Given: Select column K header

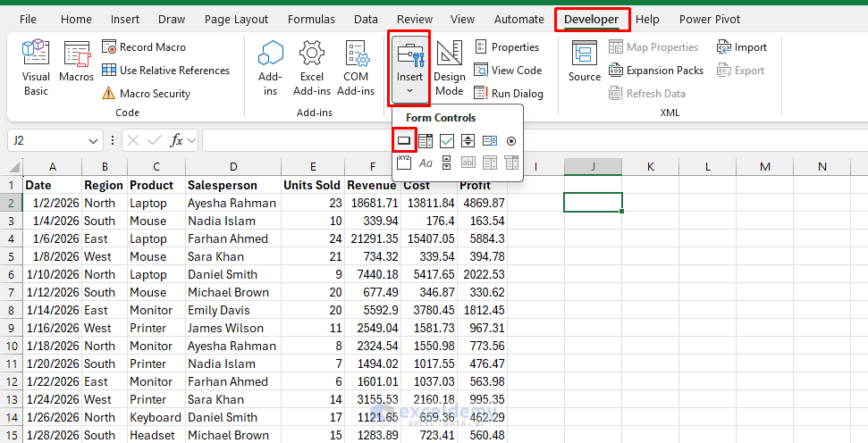Looking at the screenshot, I should tap(651, 166).
